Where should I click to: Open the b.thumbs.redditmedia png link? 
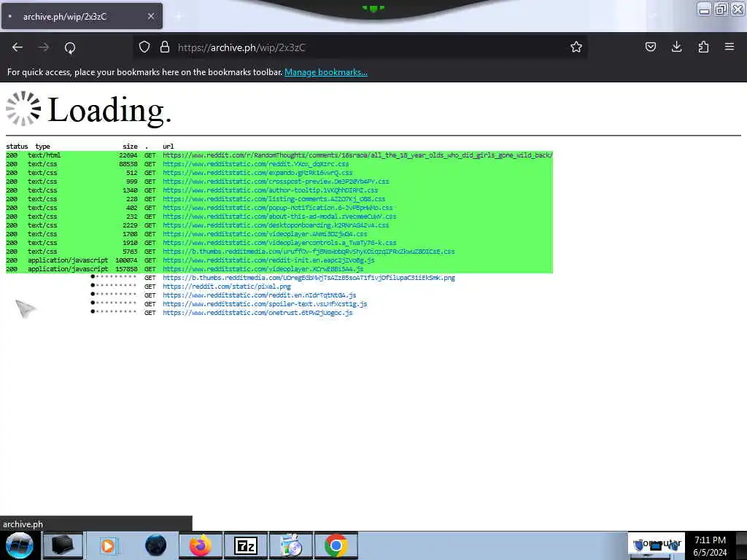309,278
